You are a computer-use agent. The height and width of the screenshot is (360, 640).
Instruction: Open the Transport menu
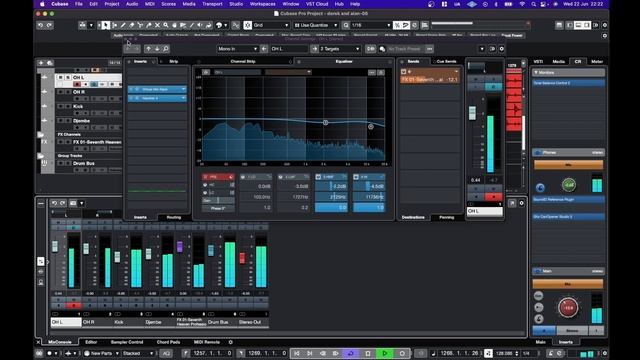(x=212, y=4)
